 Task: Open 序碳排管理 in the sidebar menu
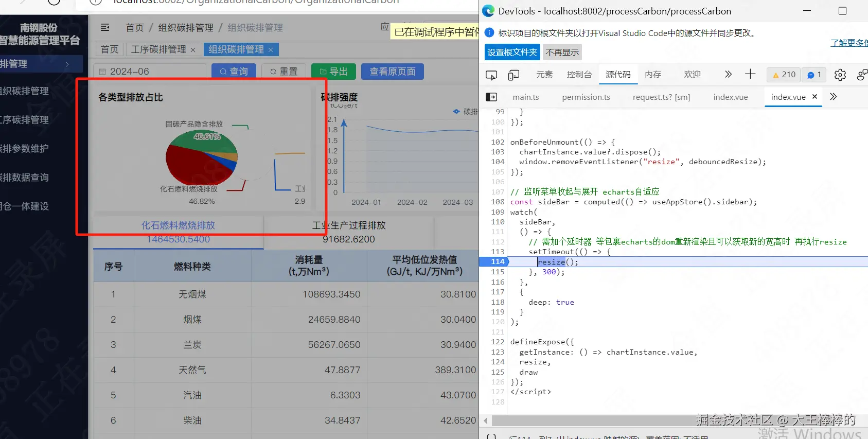click(x=25, y=120)
